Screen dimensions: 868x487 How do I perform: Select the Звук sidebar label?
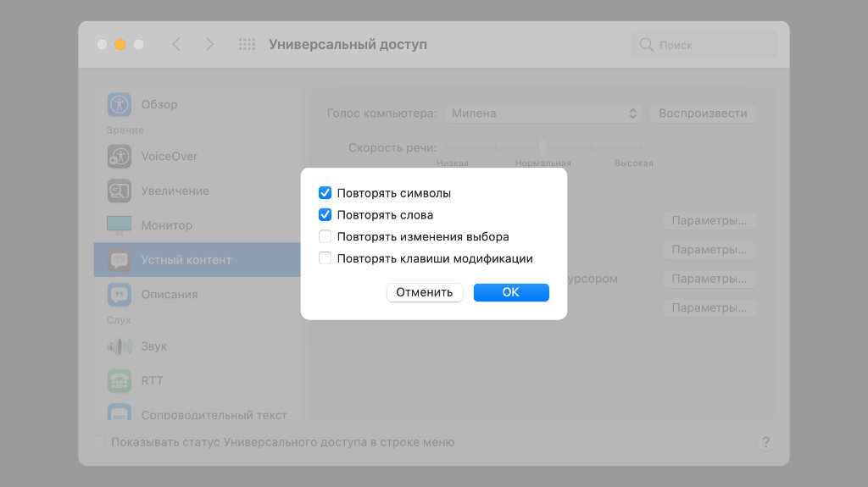[154, 346]
